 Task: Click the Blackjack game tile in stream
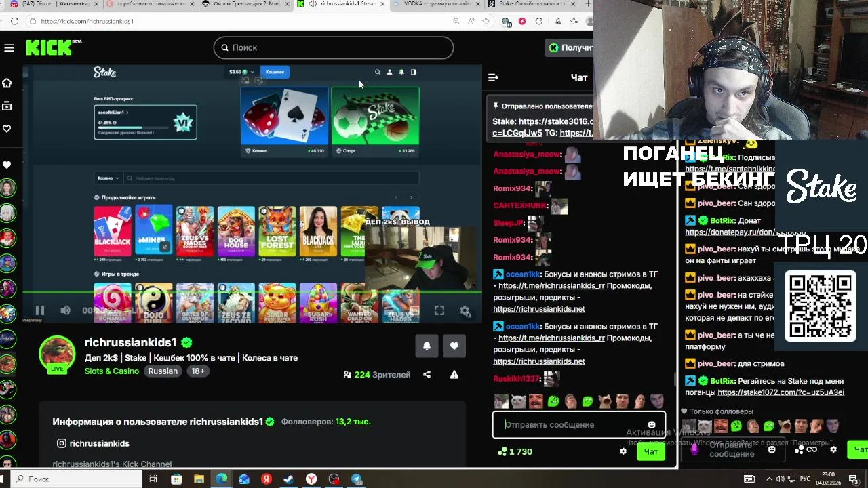[113, 232]
